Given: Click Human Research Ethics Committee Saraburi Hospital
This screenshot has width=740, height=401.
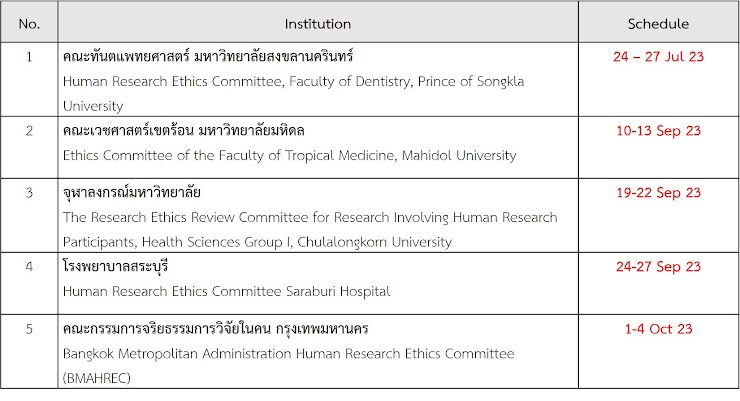Looking at the screenshot, I should pyautogui.click(x=227, y=291).
